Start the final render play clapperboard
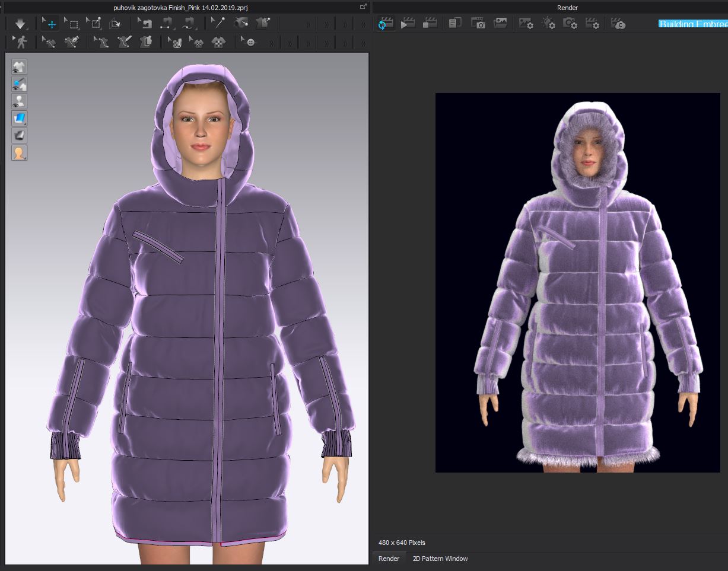Viewport: 728px width, 571px height. point(408,24)
